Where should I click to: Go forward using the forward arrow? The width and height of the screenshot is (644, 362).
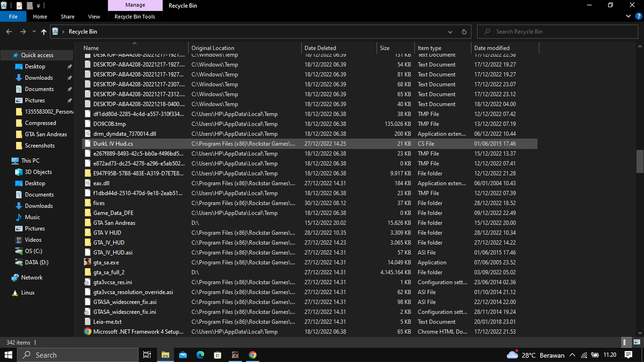[x=23, y=32]
